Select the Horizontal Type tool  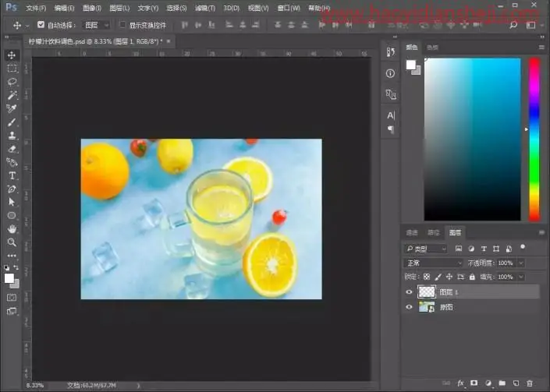click(12, 175)
